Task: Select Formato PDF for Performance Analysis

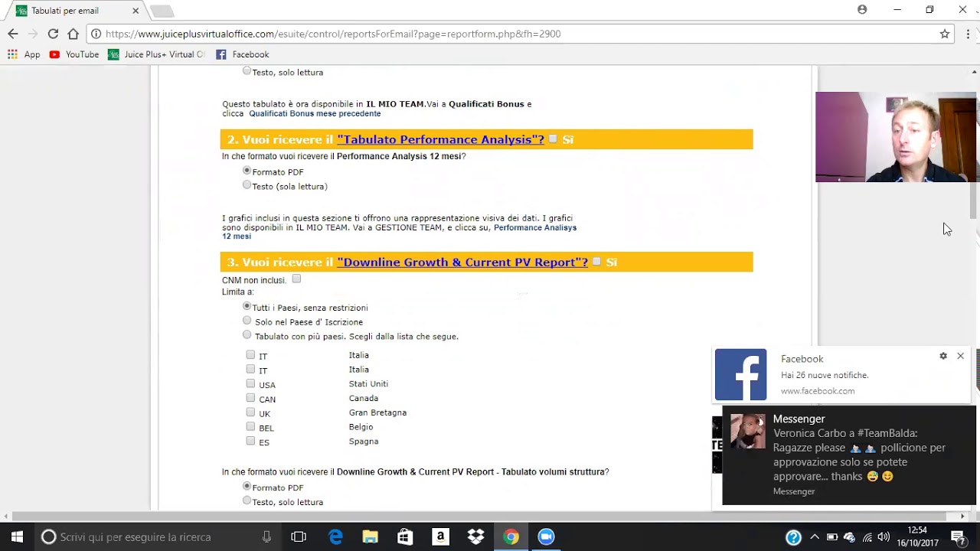Action: [x=247, y=171]
